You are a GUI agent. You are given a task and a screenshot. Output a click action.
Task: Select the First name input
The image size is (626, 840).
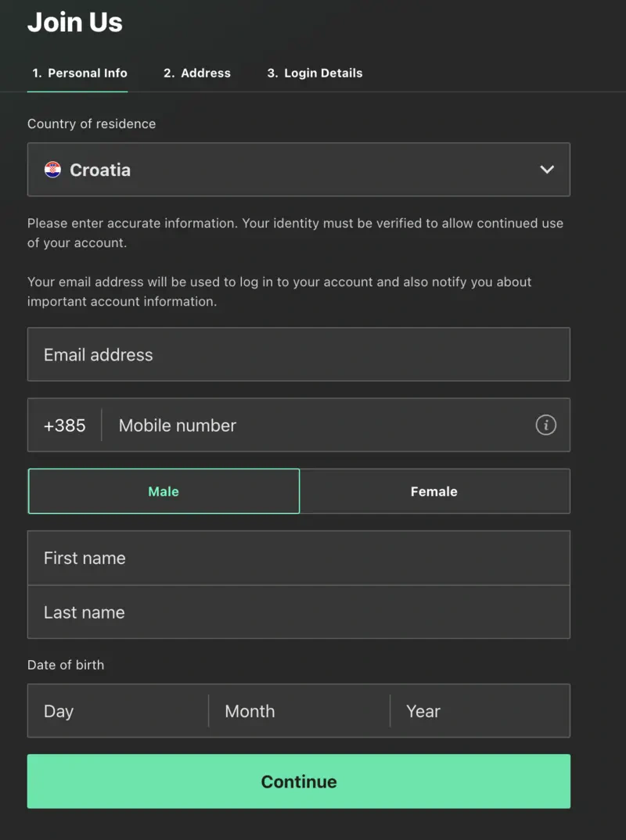298,558
